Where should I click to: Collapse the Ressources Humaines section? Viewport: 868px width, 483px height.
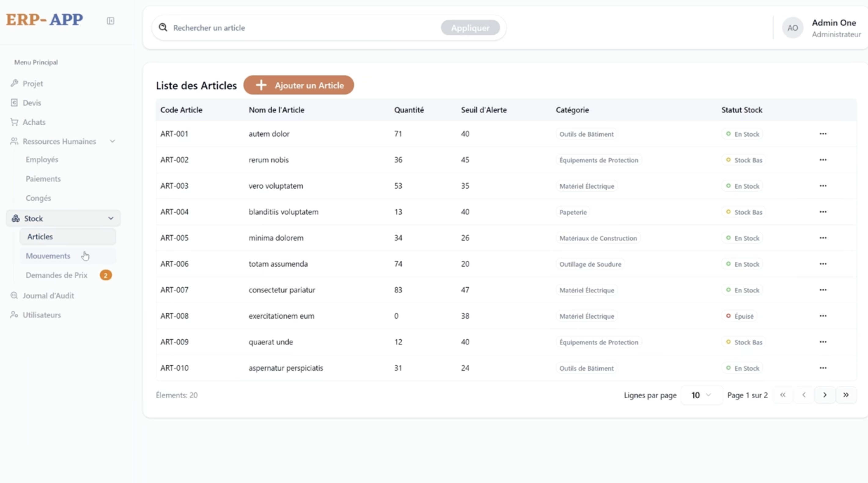point(112,141)
